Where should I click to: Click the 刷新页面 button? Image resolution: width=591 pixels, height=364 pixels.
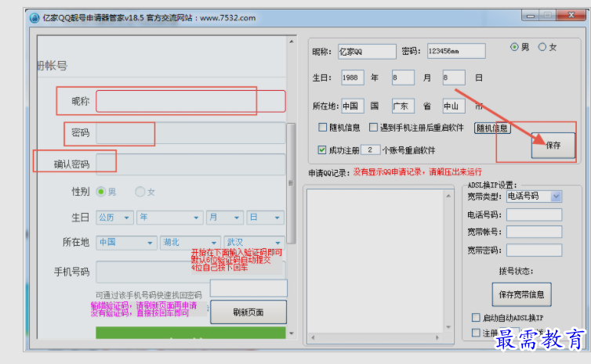(x=248, y=312)
